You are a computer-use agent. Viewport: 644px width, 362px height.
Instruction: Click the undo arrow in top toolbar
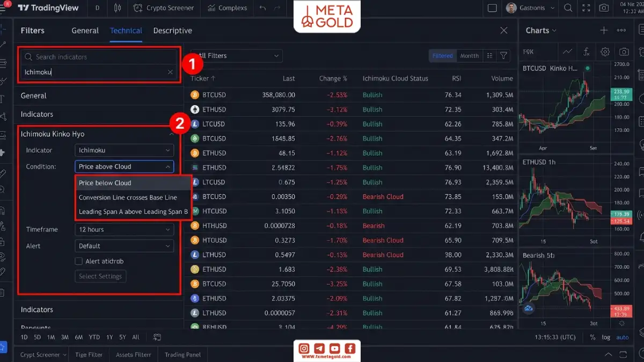[262, 8]
